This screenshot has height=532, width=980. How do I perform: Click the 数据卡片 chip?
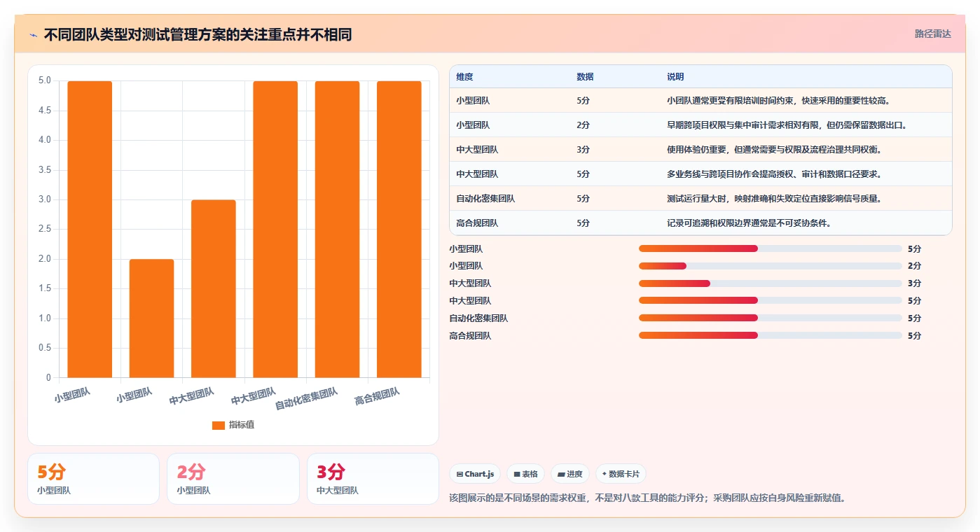point(621,474)
